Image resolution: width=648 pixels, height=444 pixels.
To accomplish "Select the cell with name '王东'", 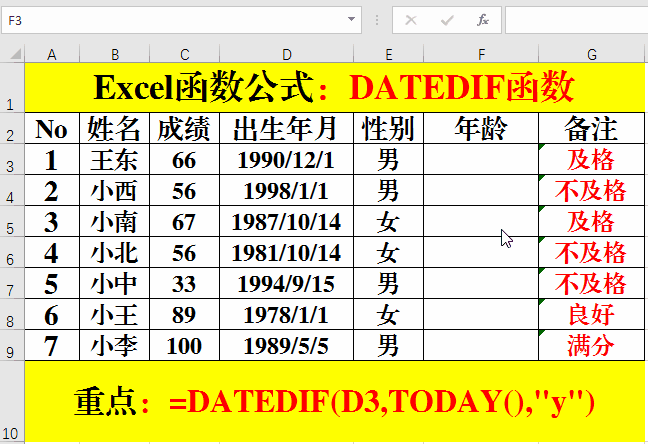I will [x=114, y=159].
